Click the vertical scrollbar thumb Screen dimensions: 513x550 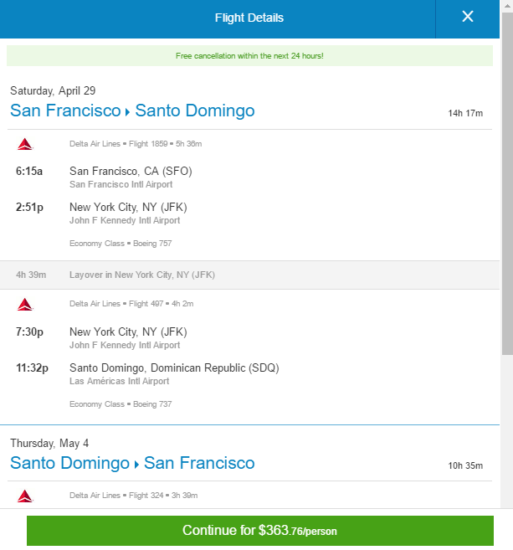click(507, 184)
